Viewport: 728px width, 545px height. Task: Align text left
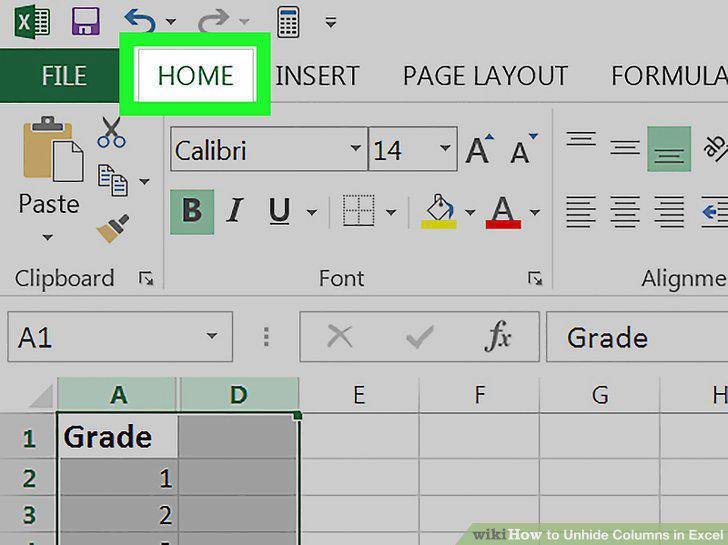pos(581,212)
